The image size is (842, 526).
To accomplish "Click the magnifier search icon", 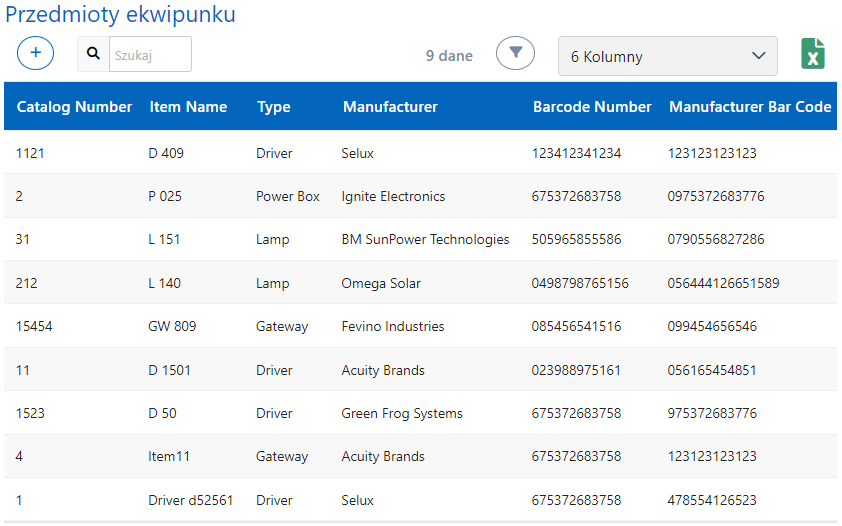I will pyautogui.click(x=93, y=54).
